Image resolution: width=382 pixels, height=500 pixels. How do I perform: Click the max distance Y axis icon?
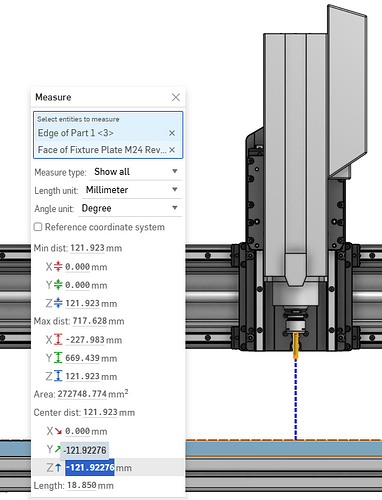58,358
